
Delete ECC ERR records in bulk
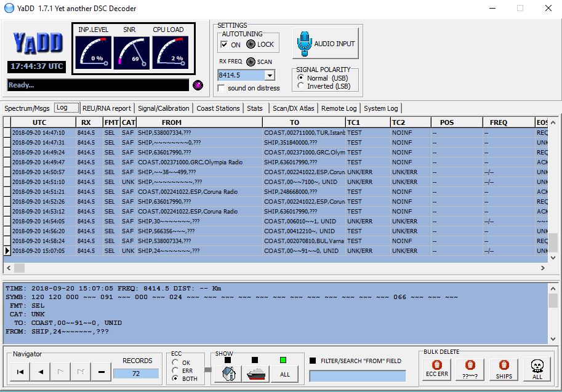pyautogui.click(x=436, y=369)
